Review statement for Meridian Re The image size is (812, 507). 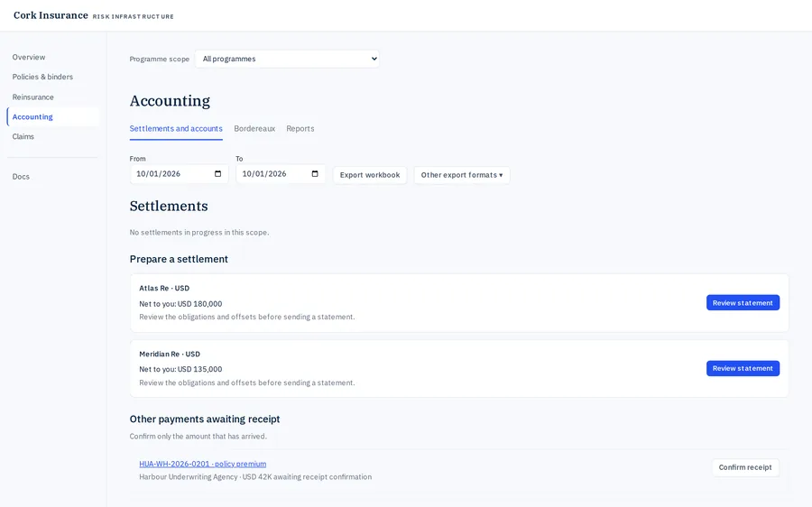(743, 368)
